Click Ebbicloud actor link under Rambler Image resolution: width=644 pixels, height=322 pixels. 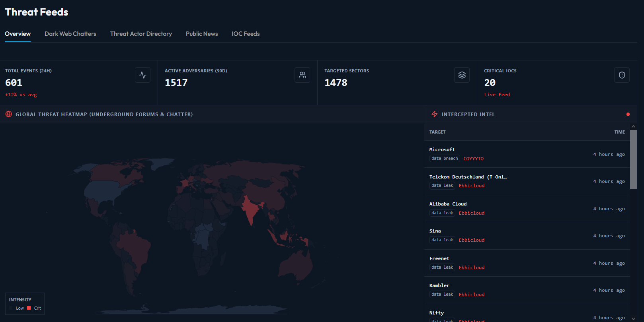472,295
